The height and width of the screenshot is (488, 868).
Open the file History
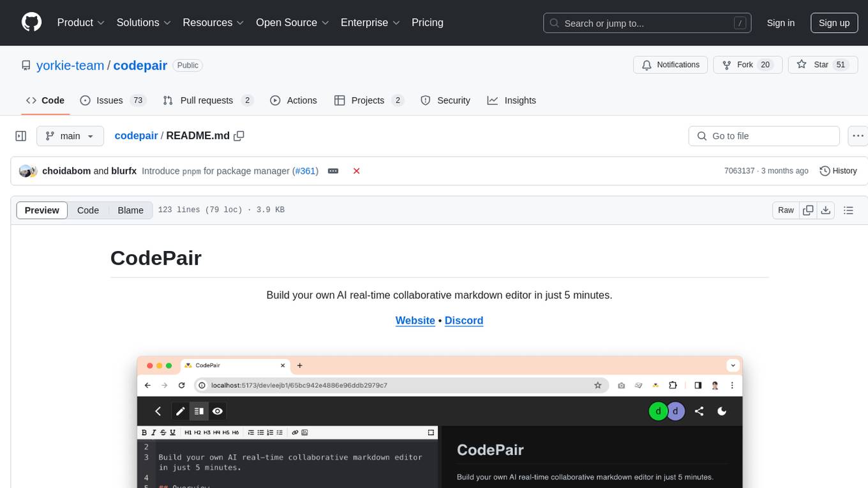pyautogui.click(x=838, y=171)
